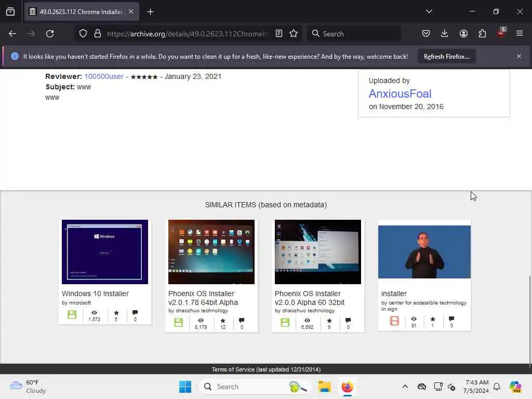This screenshot has height=399, width=532.
Task: Close the 49.0.2623.112 Chrome Installer tab
Action: (131, 12)
